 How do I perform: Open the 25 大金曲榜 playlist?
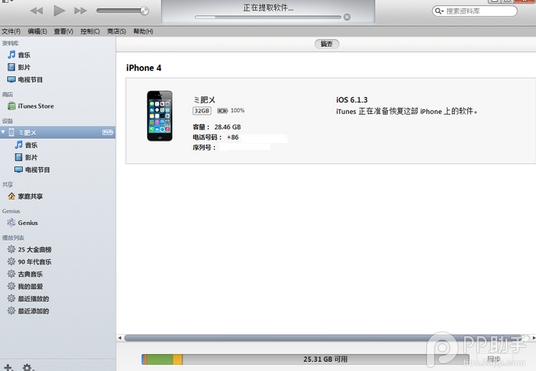point(29,249)
